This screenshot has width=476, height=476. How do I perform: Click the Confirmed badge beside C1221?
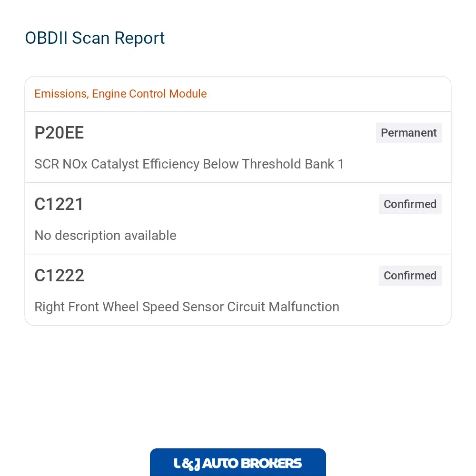coord(410,204)
